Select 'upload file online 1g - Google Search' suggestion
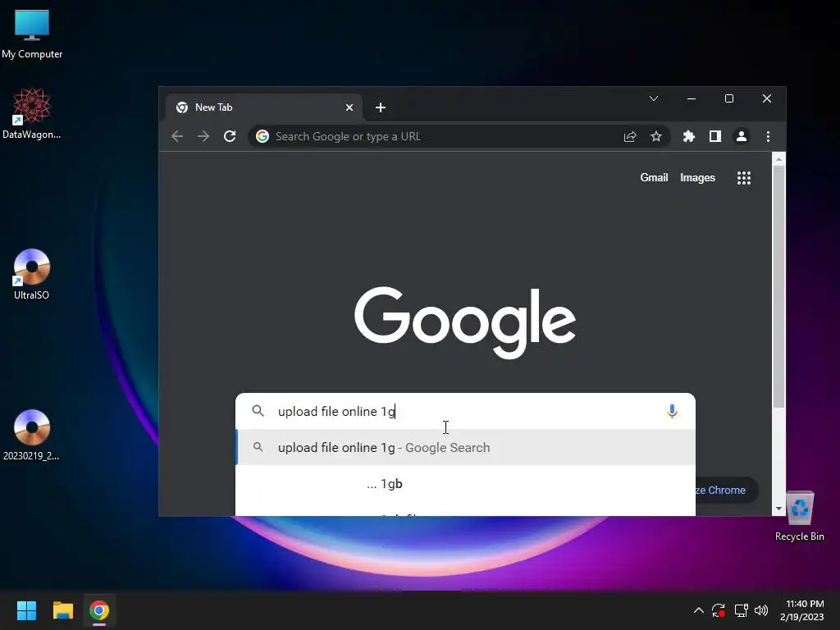 [x=466, y=448]
